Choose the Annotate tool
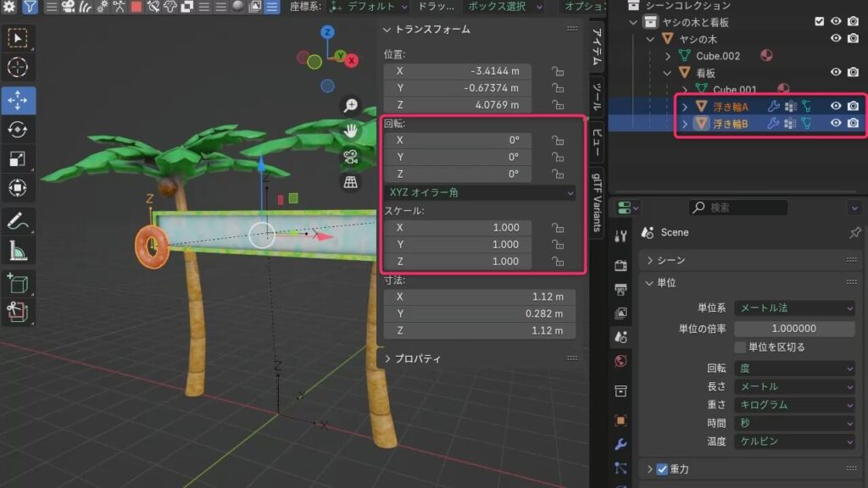Image resolution: width=868 pixels, height=488 pixels. tap(18, 221)
